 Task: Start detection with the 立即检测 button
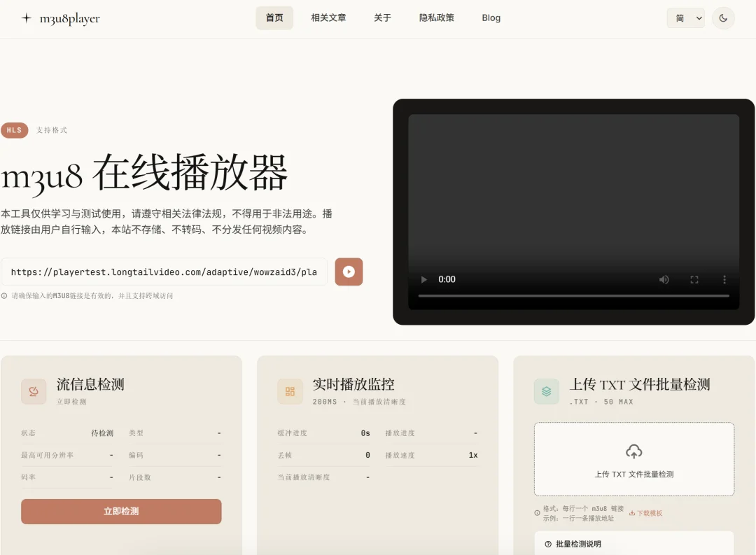[121, 511]
